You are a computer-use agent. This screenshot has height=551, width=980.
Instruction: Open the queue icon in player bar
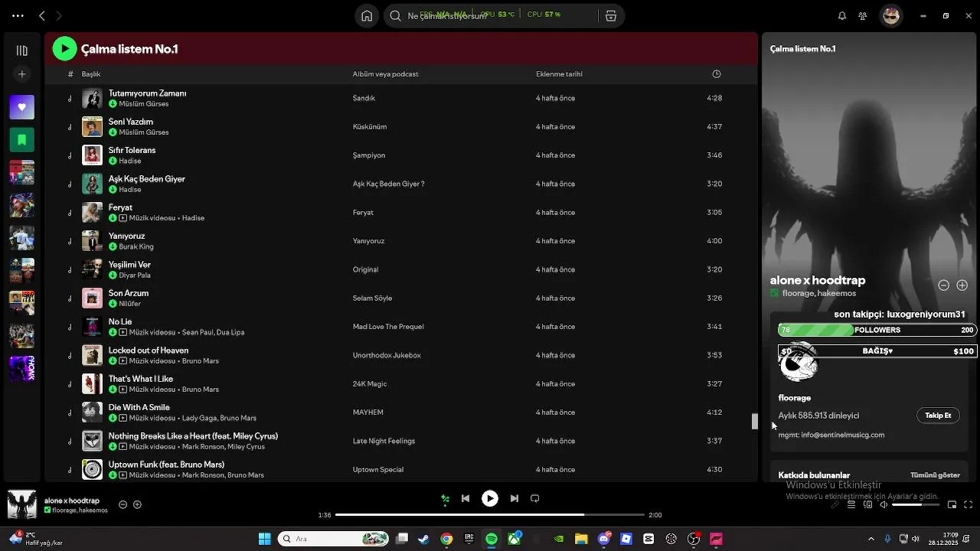(x=851, y=505)
